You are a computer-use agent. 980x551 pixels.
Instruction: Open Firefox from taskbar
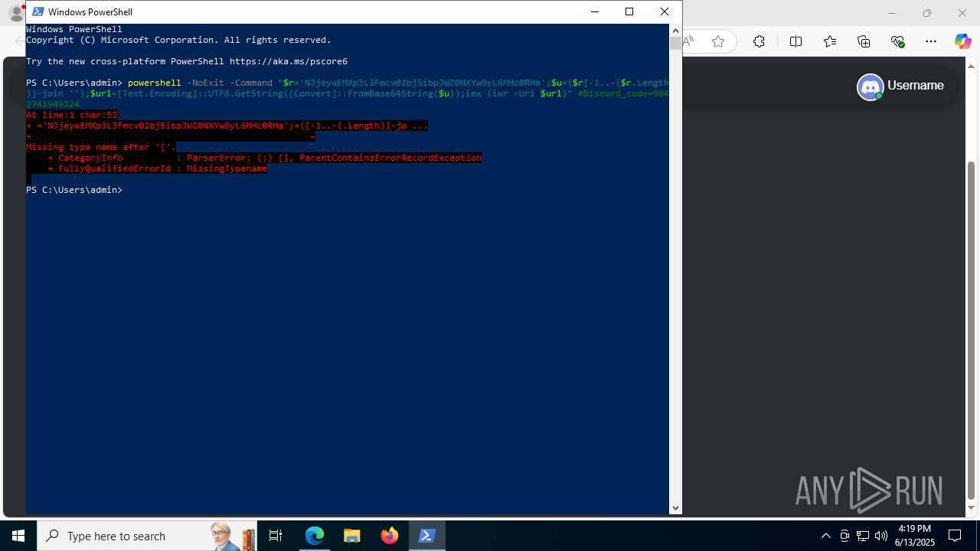click(x=390, y=536)
